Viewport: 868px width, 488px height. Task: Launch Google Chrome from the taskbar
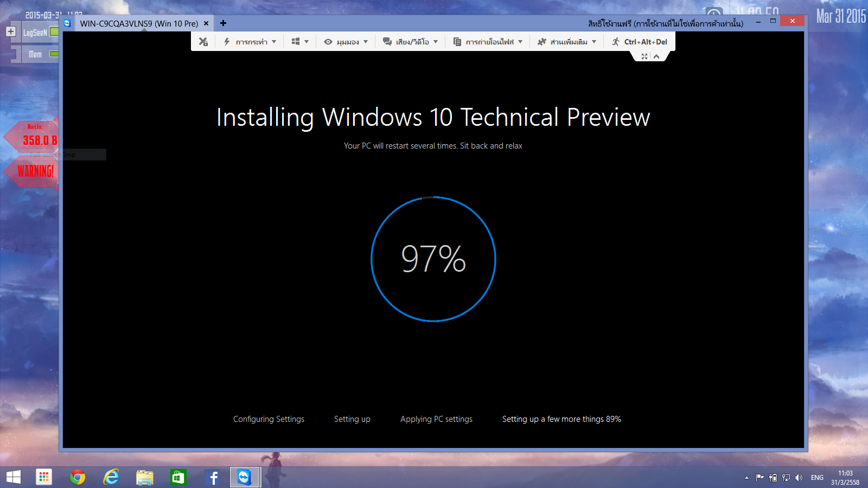[x=78, y=477]
